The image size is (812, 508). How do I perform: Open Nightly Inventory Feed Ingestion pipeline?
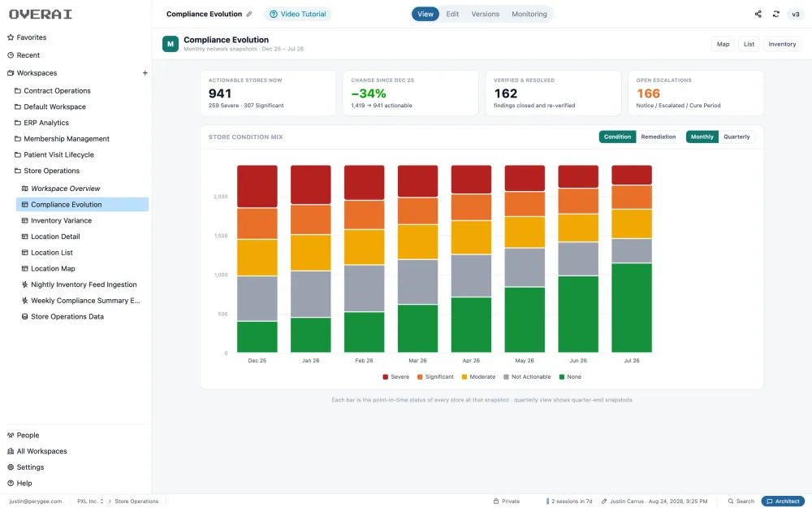click(x=82, y=284)
